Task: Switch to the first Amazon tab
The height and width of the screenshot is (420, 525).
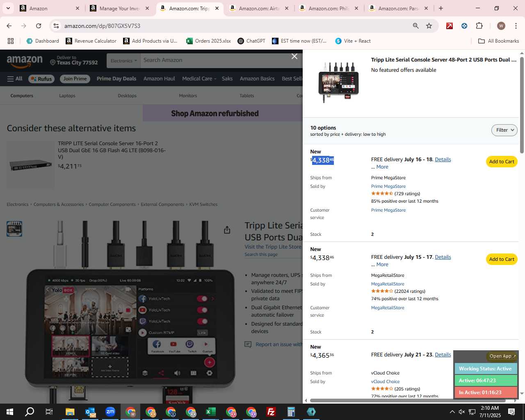Action: coord(49,8)
